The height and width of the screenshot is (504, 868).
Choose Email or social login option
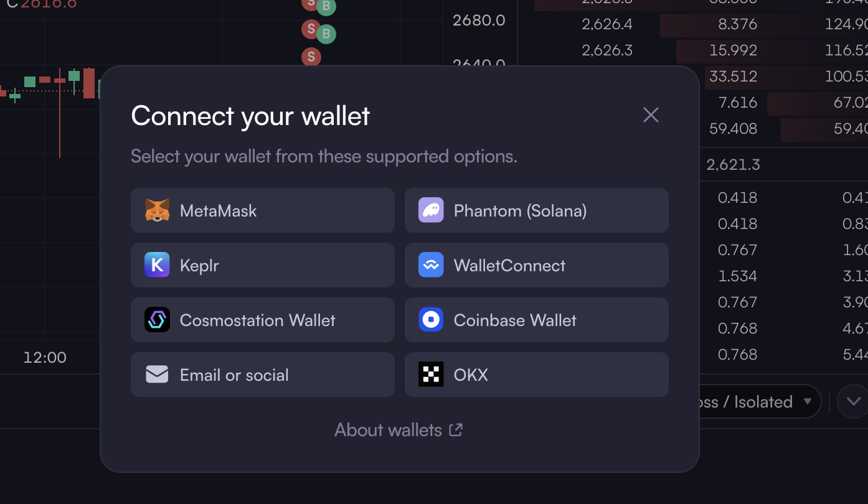263,375
